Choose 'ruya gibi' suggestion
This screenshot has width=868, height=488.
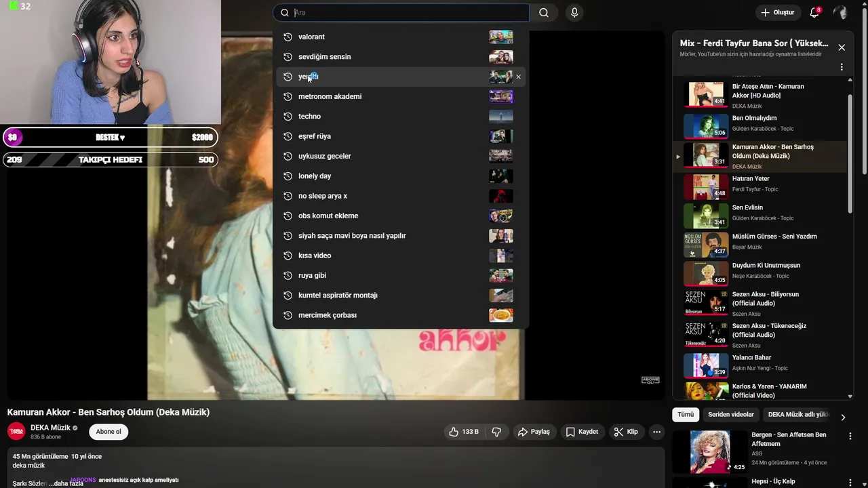click(401, 275)
